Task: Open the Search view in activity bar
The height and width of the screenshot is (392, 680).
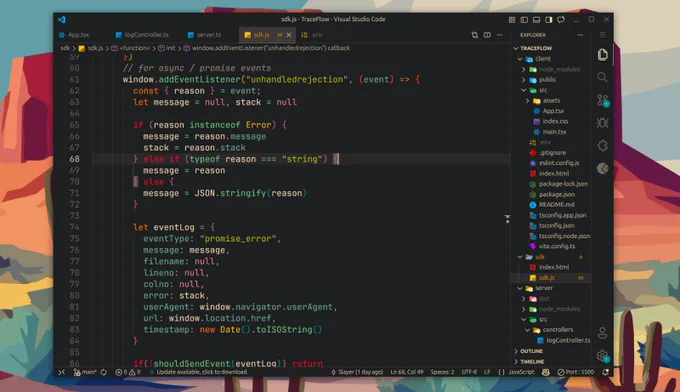Action: click(602, 77)
